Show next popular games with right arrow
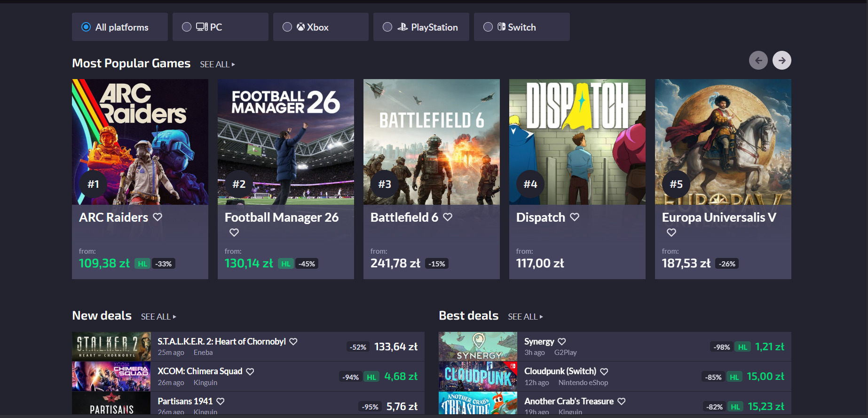The height and width of the screenshot is (418, 868). 781,60
